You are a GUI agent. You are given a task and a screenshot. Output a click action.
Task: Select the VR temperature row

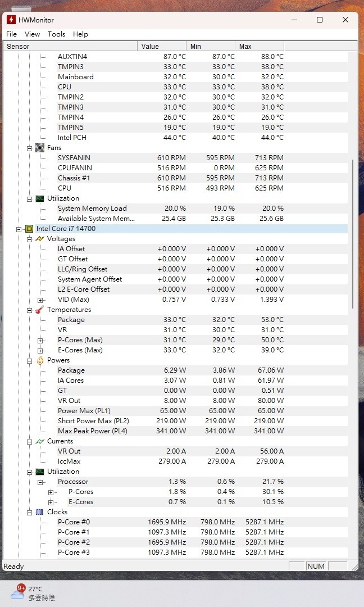pos(202,330)
